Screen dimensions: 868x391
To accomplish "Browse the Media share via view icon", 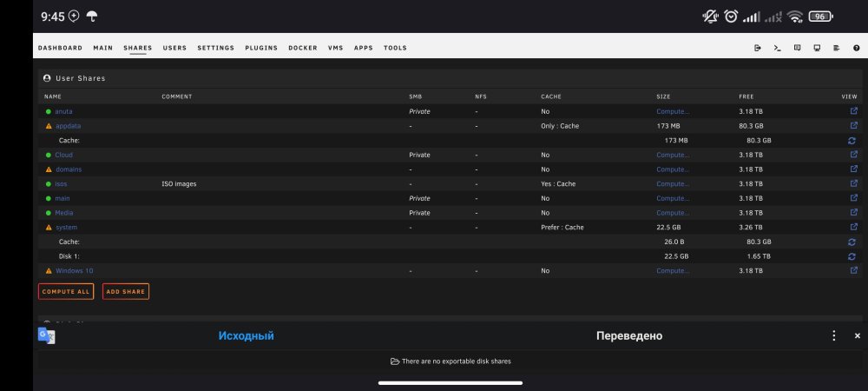I will [x=853, y=212].
